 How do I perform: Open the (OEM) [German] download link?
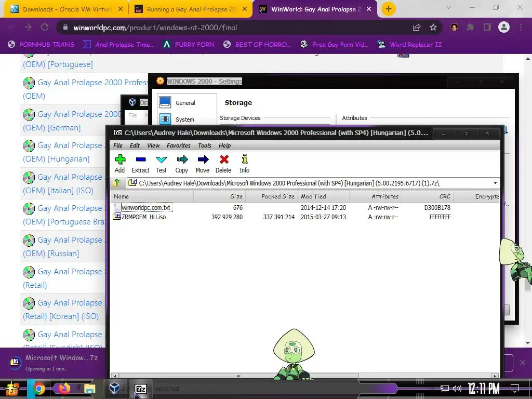click(72, 121)
